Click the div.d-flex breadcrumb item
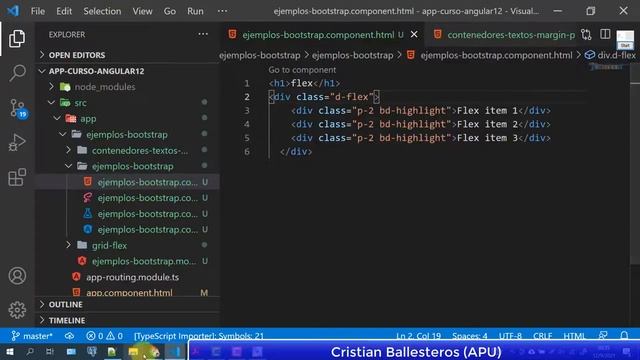The width and height of the screenshot is (640, 360). [x=611, y=55]
